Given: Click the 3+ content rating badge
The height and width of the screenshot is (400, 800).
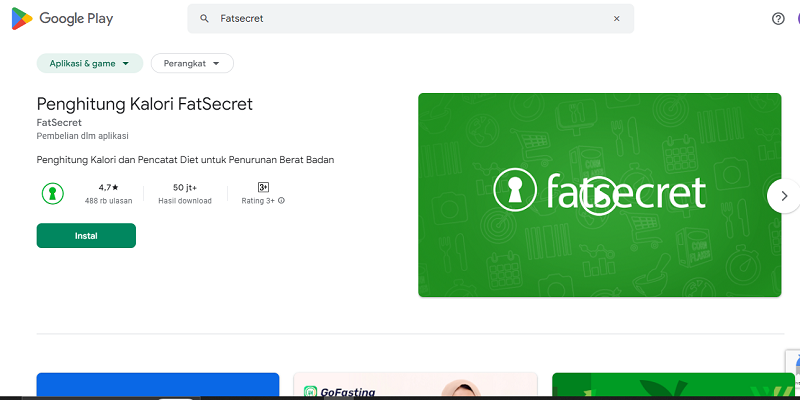Looking at the screenshot, I should tap(263, 187).
